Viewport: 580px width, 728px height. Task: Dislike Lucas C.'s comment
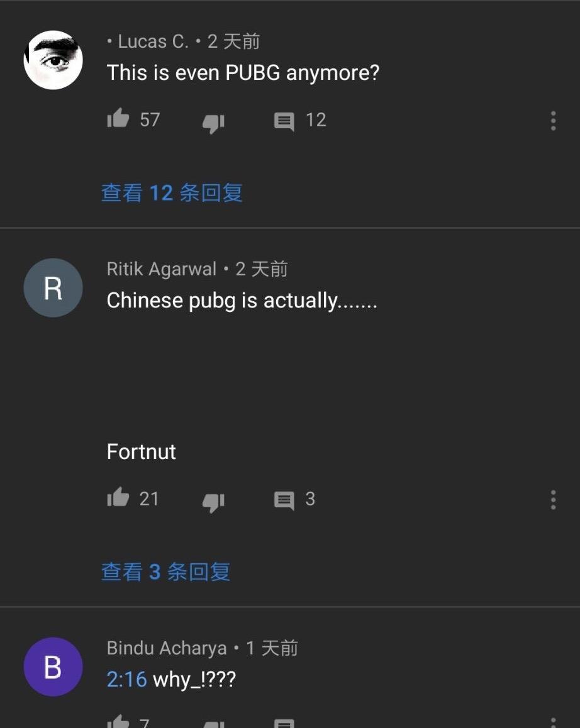coord(213,123)
